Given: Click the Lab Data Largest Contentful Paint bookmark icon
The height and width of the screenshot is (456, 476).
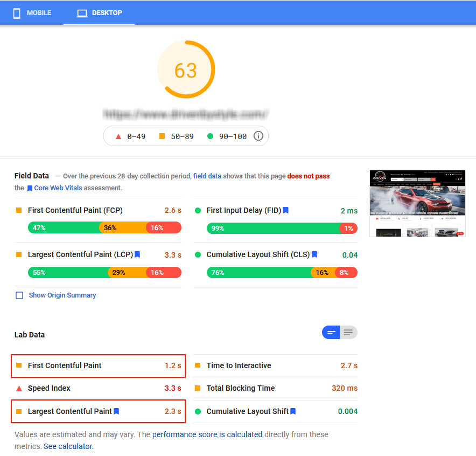Looking at the screenshot, I should 116,411.
